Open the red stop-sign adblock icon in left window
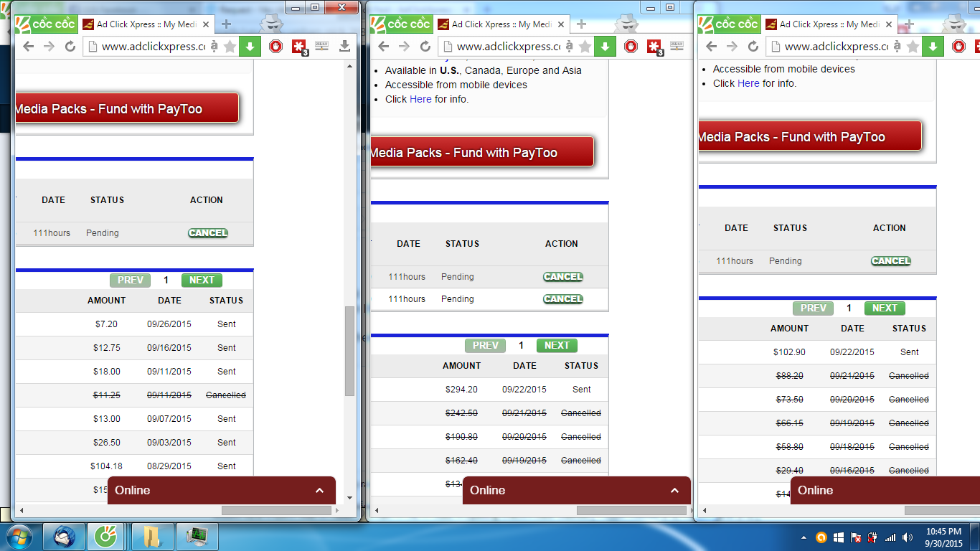This screenshot has height=551, width=980. [275, 47]
